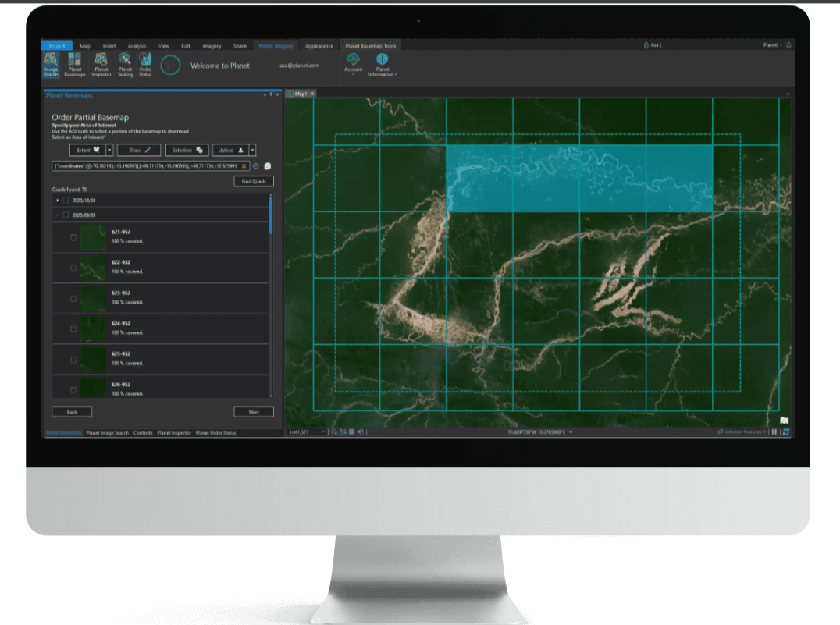
Task: Open the Planet user account dropdown at top right
Action: coord(773,45)
